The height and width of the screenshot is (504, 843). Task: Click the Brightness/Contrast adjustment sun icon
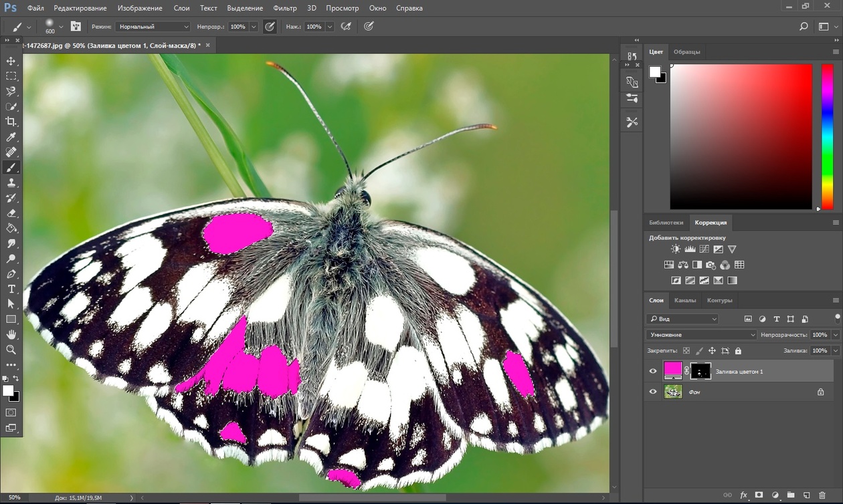click(676, 249)
